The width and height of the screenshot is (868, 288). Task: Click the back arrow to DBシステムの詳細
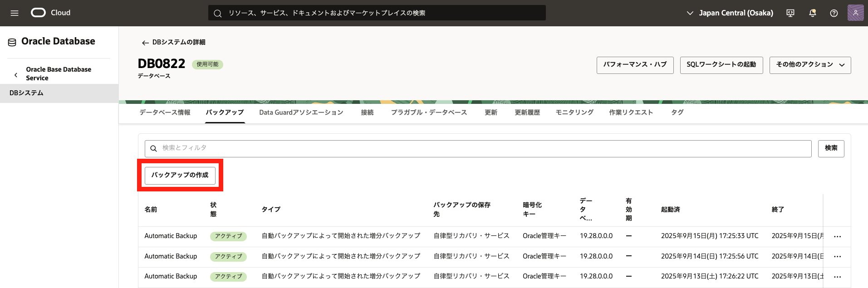click(x=145, y=43)
